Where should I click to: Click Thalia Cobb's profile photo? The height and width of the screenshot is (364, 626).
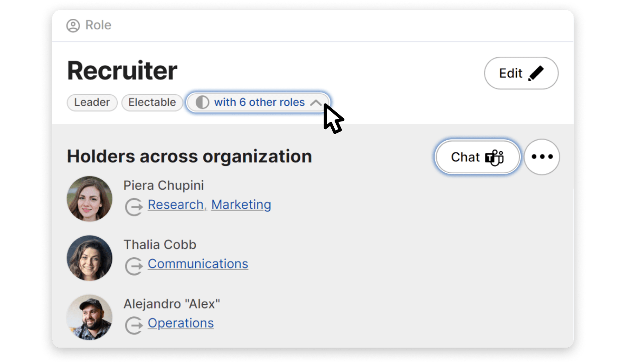(90, 258)
